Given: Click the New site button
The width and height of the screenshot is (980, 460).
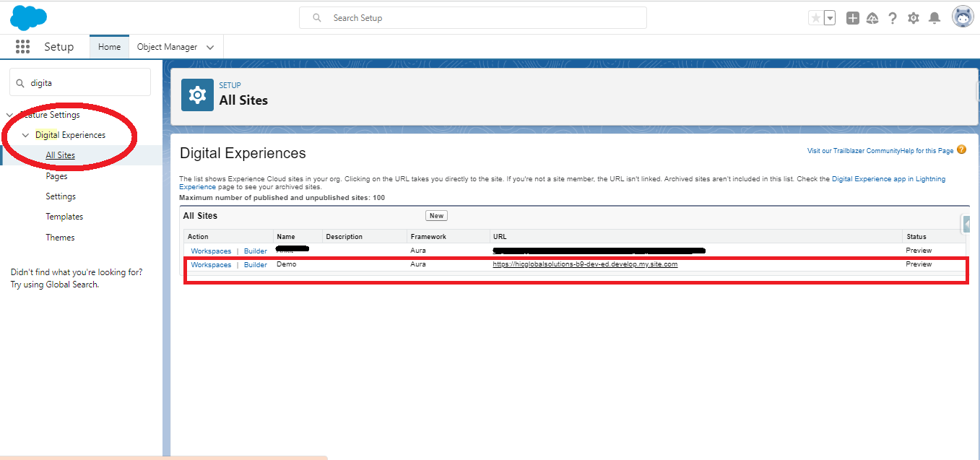Looking at the screenshot, I should point(436,216).
